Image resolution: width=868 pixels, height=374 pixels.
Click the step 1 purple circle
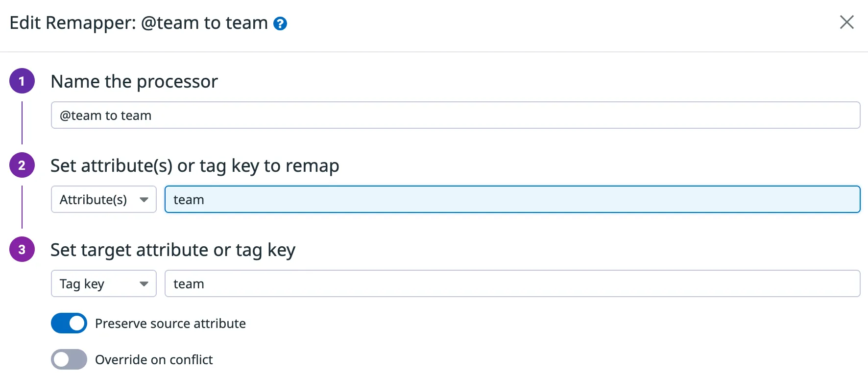tap(22, 81)
